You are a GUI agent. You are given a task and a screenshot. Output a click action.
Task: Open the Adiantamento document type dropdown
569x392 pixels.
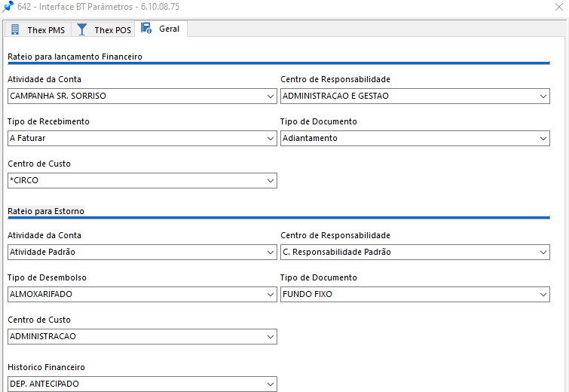543,139
